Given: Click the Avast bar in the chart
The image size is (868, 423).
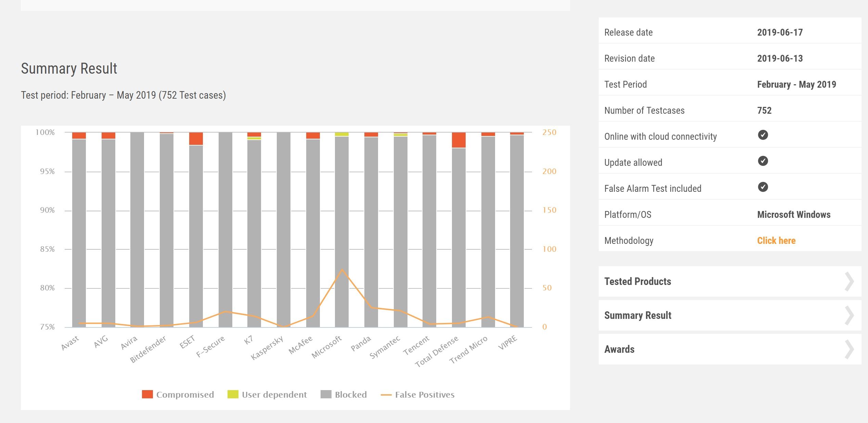Looking at the screenshot, I should click(79, 233).
